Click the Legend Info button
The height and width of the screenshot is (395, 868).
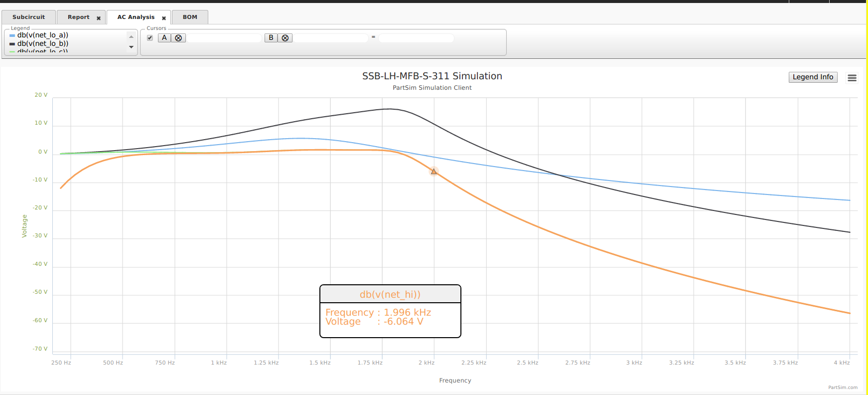pyautogui.click(x=813, y=77)
